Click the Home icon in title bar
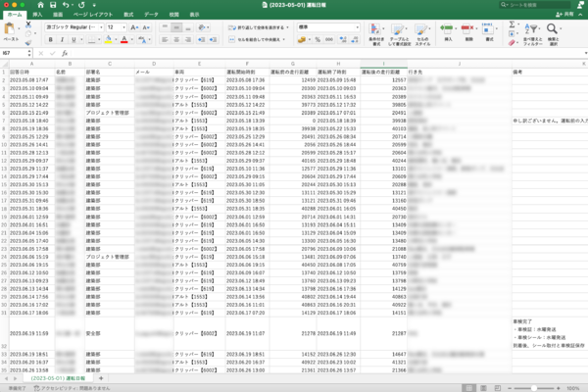 [40, 5]
